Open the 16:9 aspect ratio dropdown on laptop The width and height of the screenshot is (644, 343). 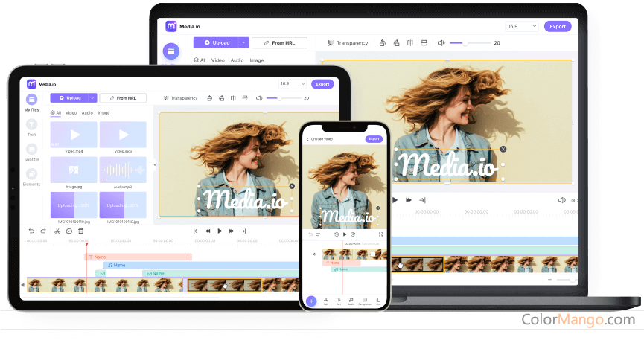[x=522, y=26]
